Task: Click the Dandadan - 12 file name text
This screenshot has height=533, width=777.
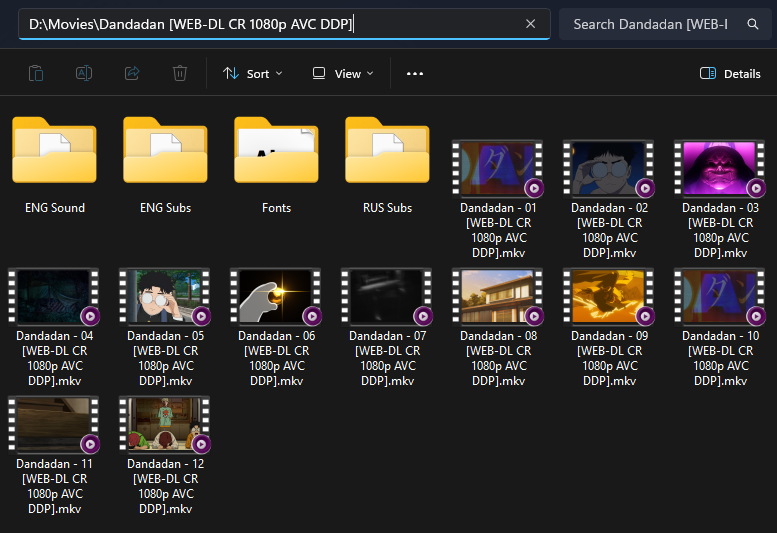Action: 166,486
